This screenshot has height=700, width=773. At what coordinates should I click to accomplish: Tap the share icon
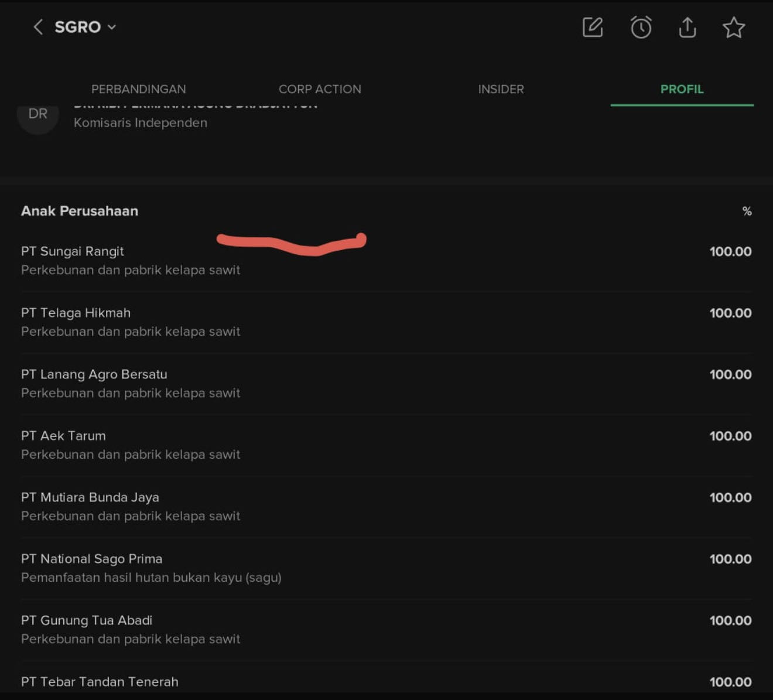(688, 27)
